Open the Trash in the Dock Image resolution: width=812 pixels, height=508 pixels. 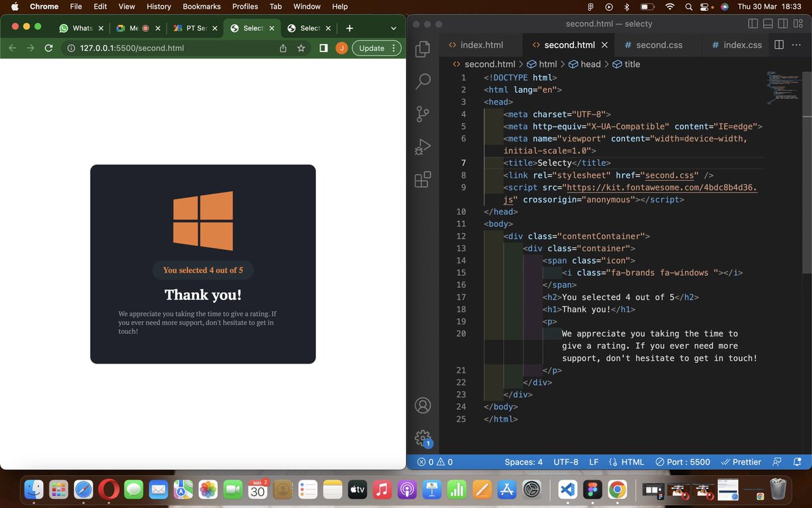point(778,489)
